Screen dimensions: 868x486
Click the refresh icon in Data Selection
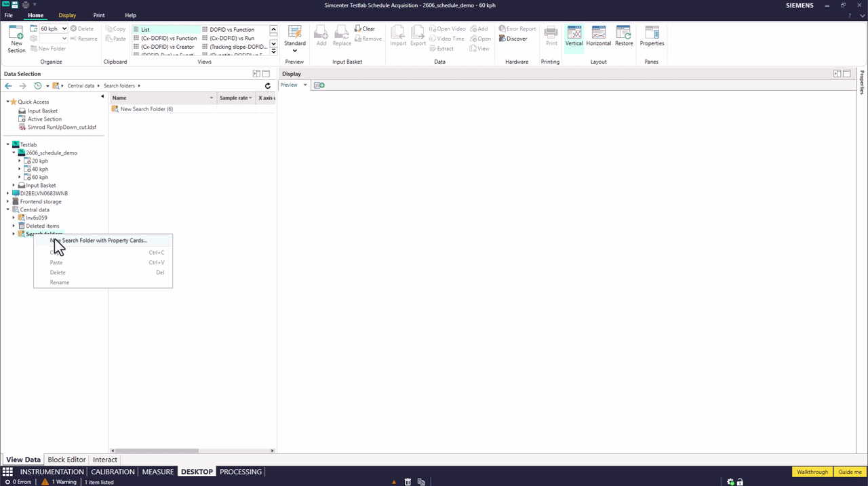pos(268,86)
